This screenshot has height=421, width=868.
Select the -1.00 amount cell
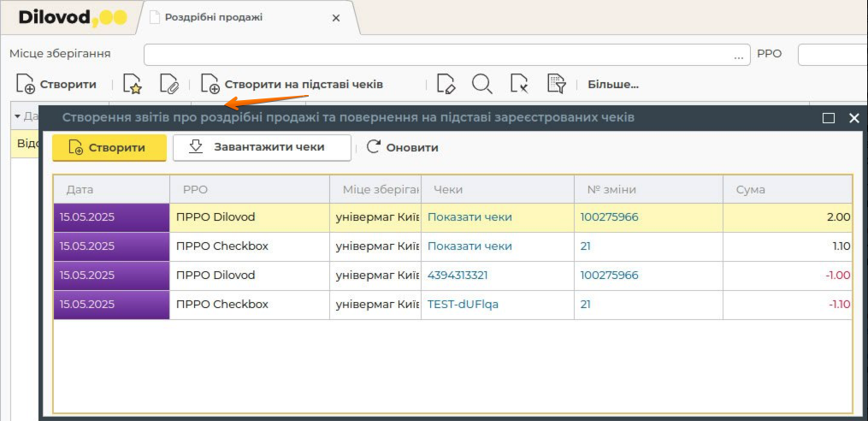click(788, 276)
